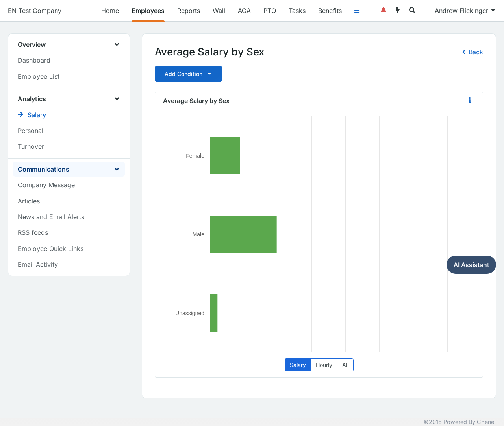The height and width of the screenshot is (426, 504).
Task: Click the lightning bolt quick actions icon
Action: coord(398,11)
